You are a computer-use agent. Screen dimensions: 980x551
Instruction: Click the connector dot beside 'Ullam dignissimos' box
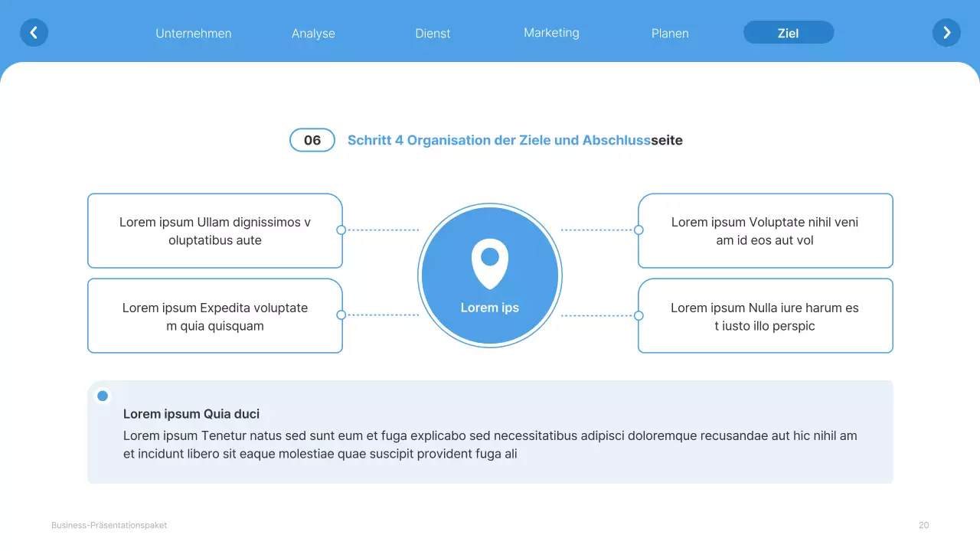click(342, 230)
